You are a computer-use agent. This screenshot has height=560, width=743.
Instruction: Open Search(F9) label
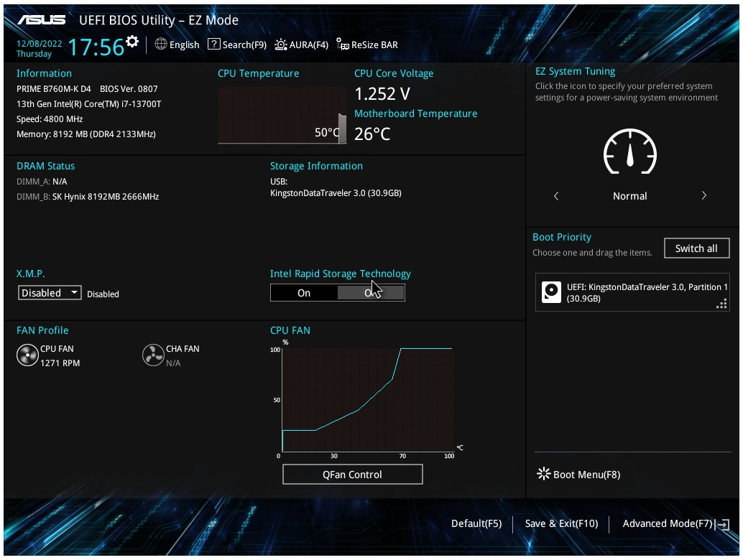[x=244, y=45]
